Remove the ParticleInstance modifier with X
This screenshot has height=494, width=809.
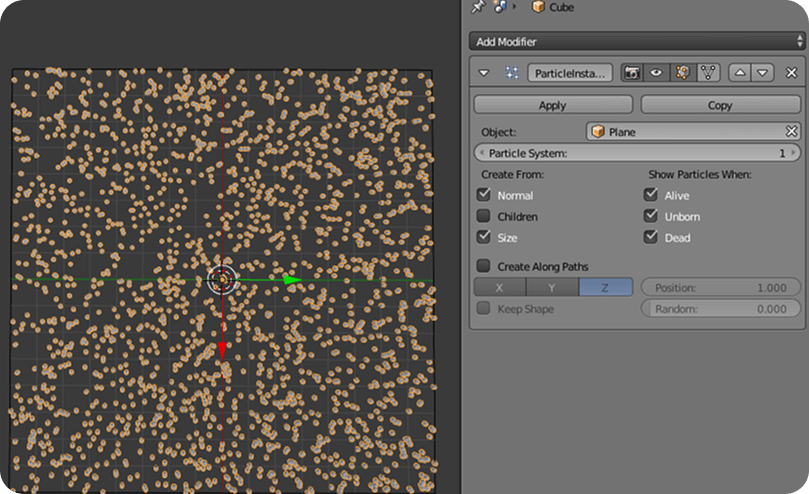click(x=790, y=73)
